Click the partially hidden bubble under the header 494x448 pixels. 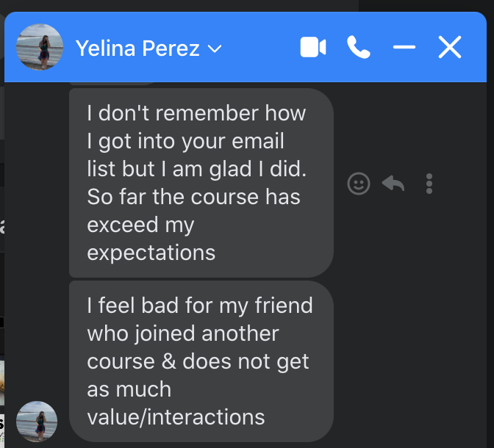(x=112, y=84)
